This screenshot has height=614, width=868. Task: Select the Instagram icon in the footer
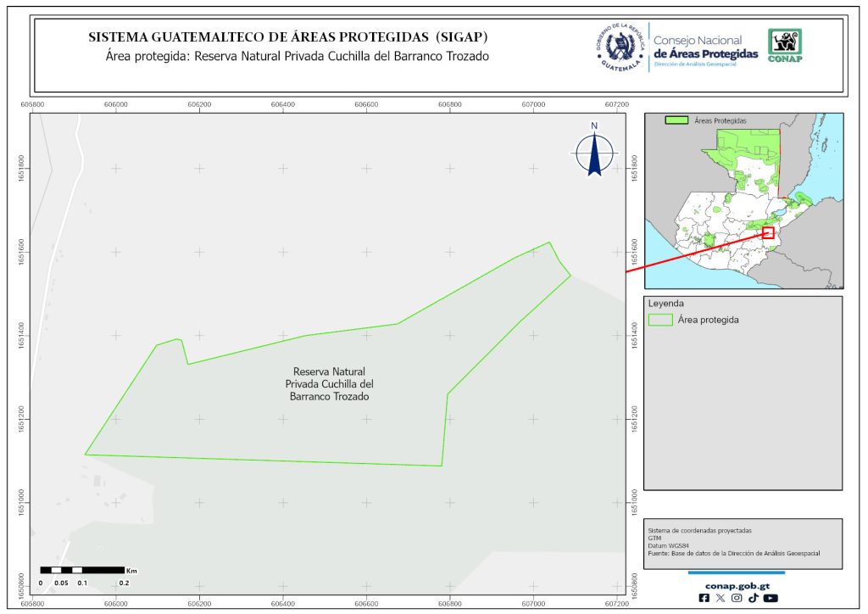(x=737, y=598)
